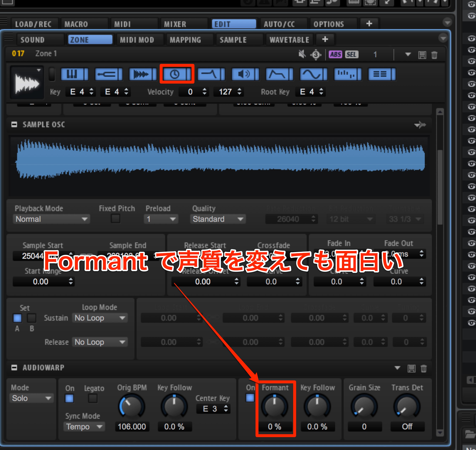Delete preset trash icon in Zone 1 header

click(434, 55)
